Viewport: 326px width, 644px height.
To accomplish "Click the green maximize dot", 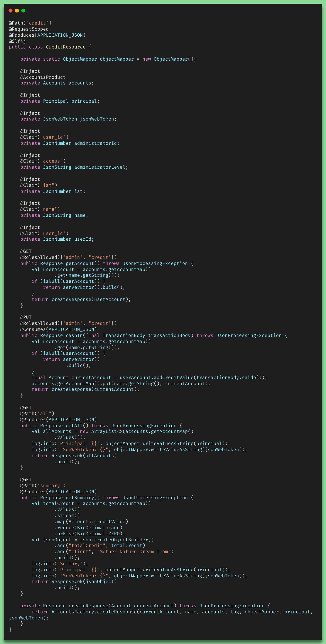I will pyautogui.click(x=24, y=10).
